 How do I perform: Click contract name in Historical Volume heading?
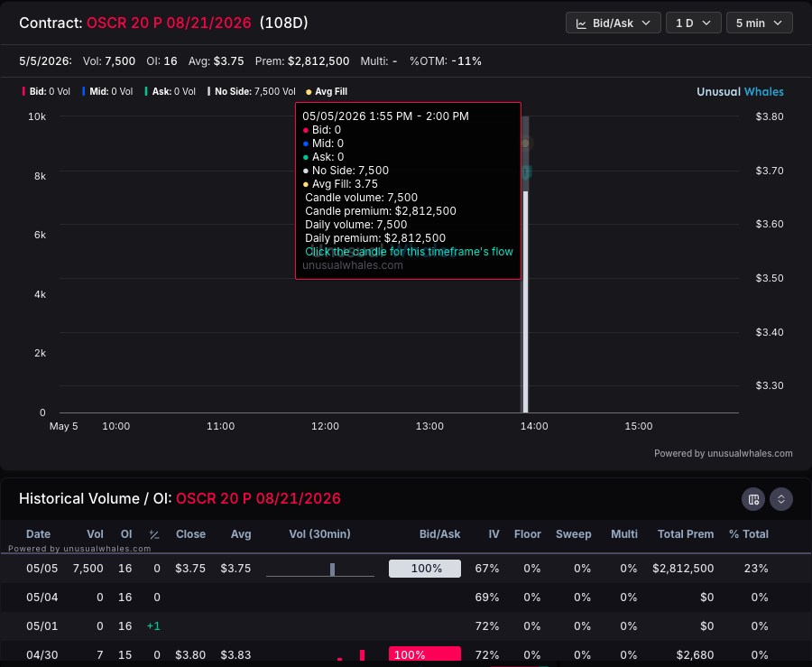(x=258, y=499)
